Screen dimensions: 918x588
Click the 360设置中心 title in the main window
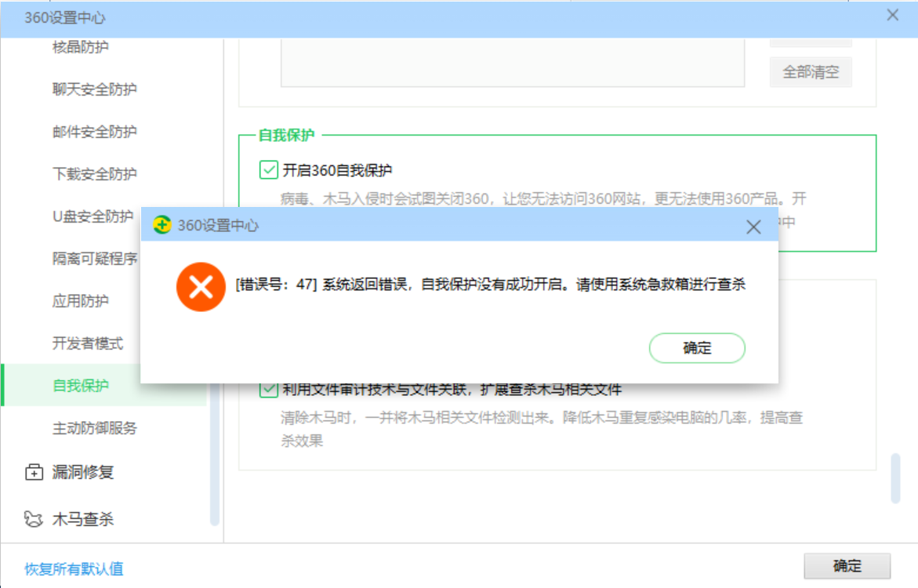64,17
